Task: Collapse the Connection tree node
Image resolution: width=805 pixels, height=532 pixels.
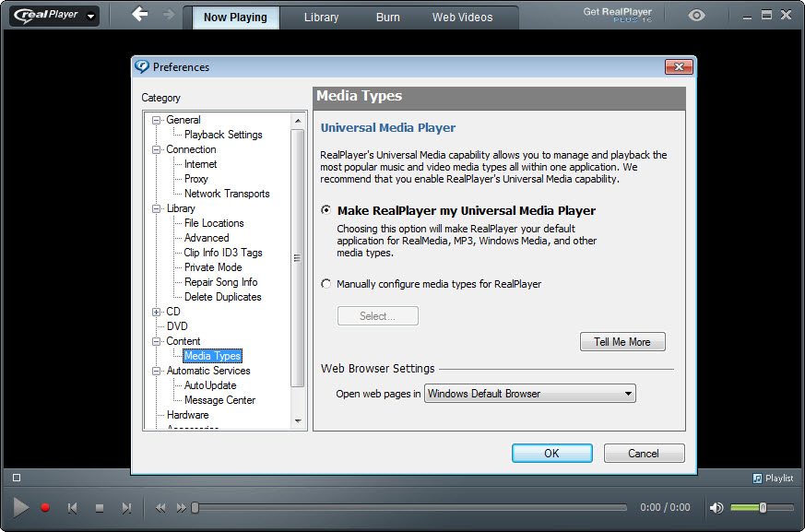Action: [156, 150]
